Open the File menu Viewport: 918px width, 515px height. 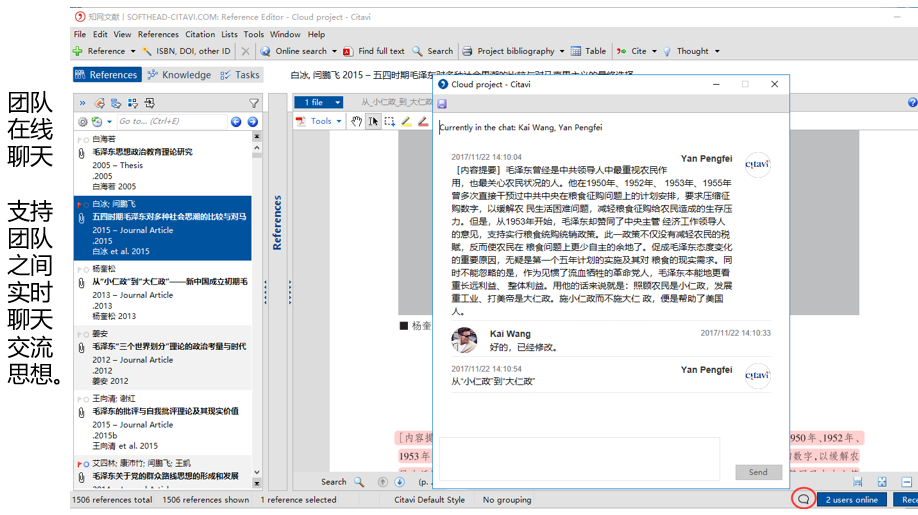click(x=80, y=35)
